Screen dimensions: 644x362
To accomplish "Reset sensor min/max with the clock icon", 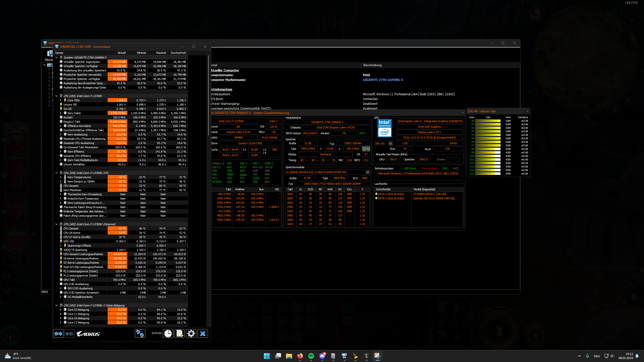I will click(x=168, y=334).
